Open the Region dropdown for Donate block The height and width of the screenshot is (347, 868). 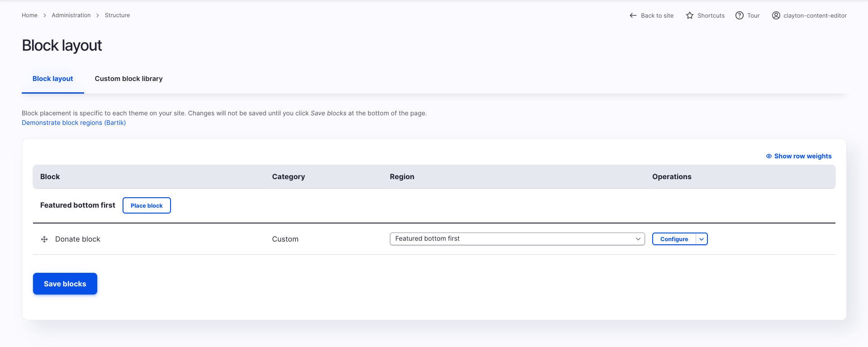pyautogui.click(x=517, y=239)
